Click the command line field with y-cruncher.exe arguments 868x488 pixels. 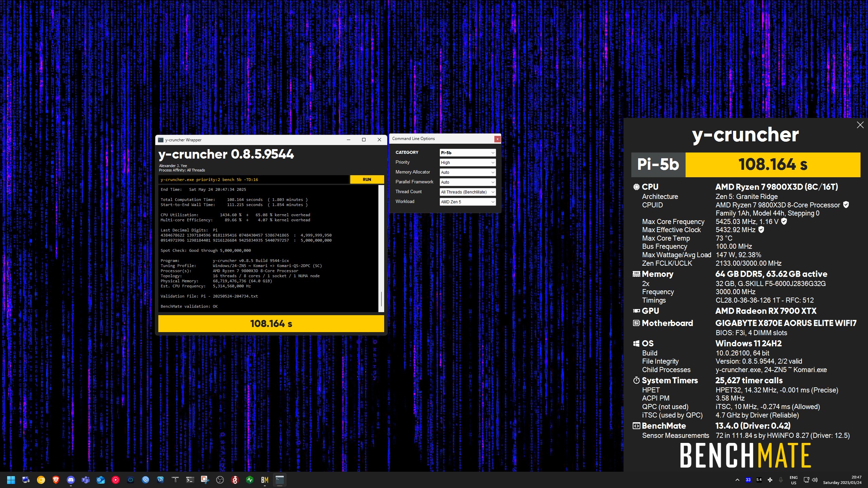pos(253,180)
